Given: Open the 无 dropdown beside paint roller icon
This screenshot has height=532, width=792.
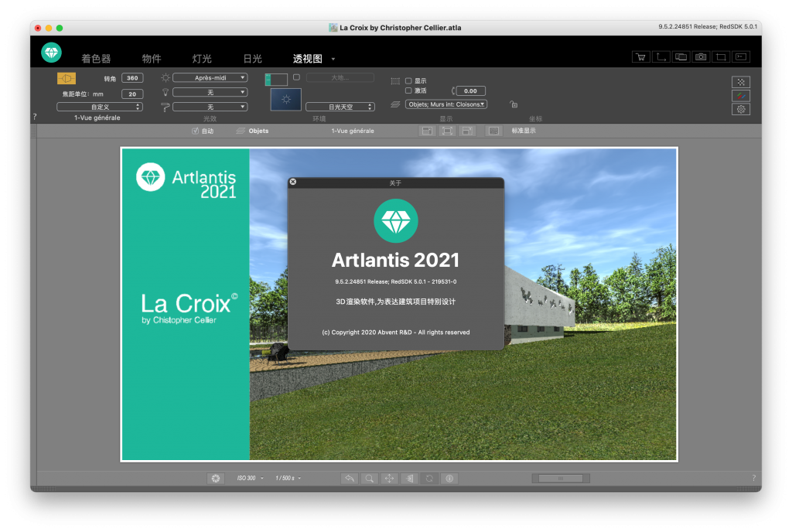Looking at the screenshot, I should pyautogui.click(x=210, y=107).
